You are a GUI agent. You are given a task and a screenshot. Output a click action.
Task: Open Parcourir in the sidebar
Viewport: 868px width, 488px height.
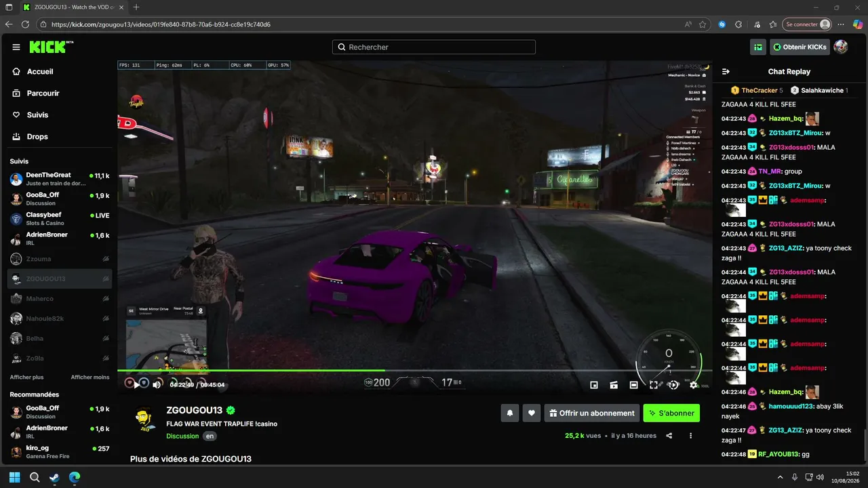(x=43, y=94)
